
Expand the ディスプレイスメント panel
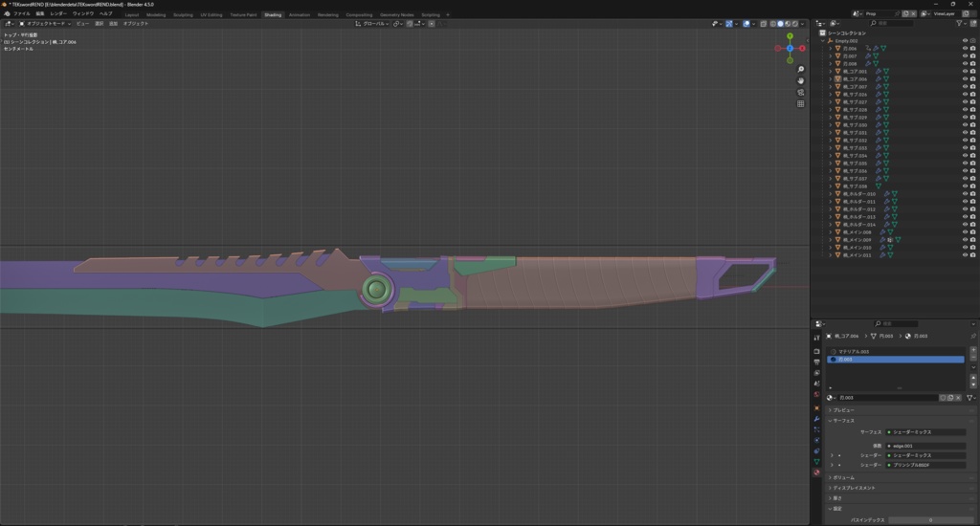[853, 488]
